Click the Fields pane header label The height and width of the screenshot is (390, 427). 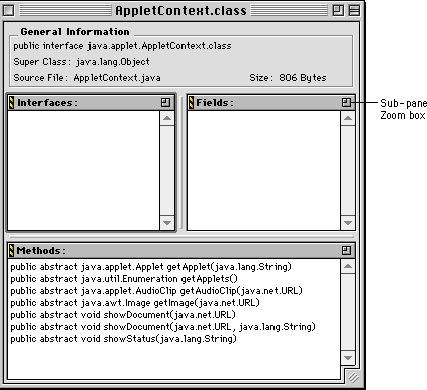[215, 103]
